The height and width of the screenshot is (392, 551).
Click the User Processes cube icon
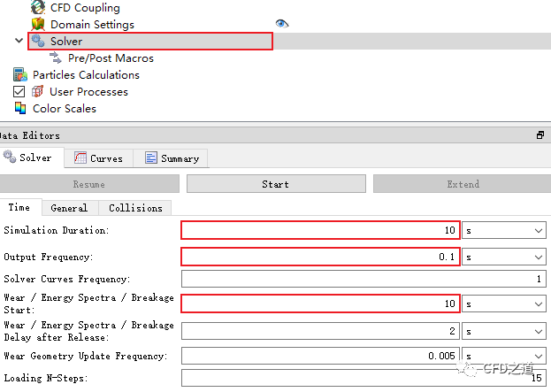tap(38, 92)
